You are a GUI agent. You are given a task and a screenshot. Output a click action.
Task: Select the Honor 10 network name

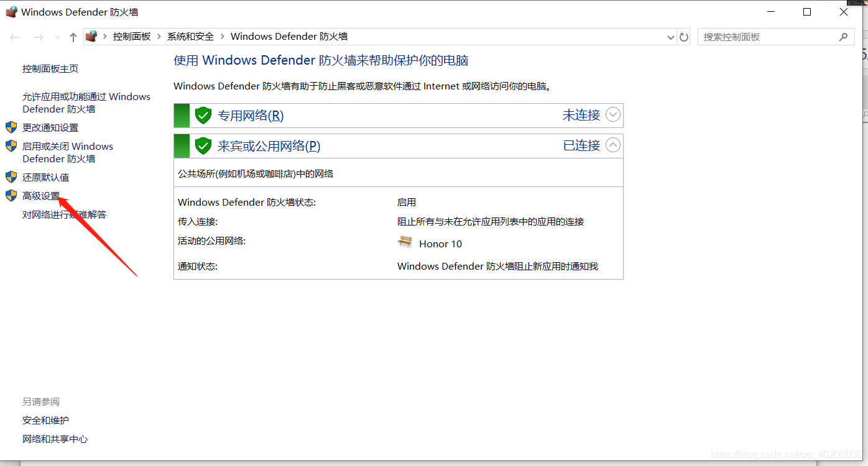[441, 244]
